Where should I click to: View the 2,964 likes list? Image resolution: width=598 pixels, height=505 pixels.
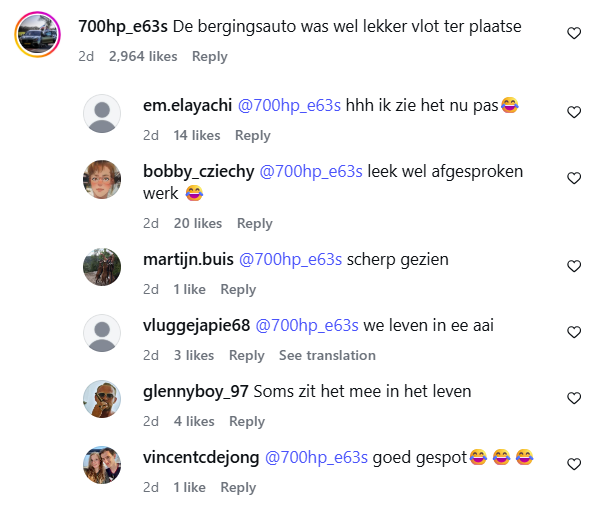click(143, 56)
